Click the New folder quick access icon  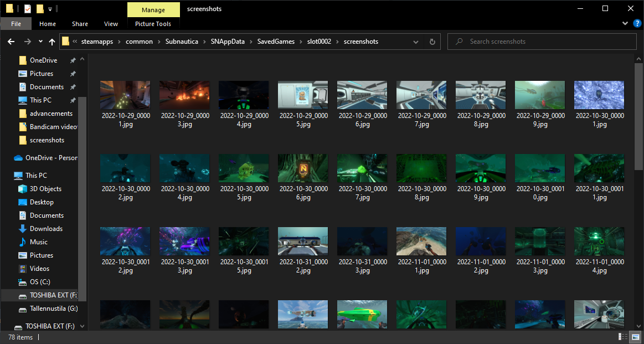click(x=40, y=9)
